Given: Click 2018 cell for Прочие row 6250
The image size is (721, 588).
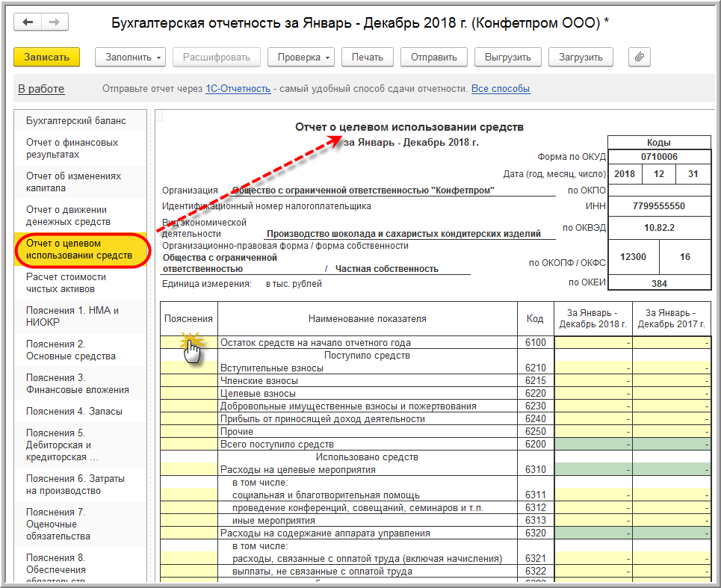Looking at the screenshot, I should pos(593,432).
